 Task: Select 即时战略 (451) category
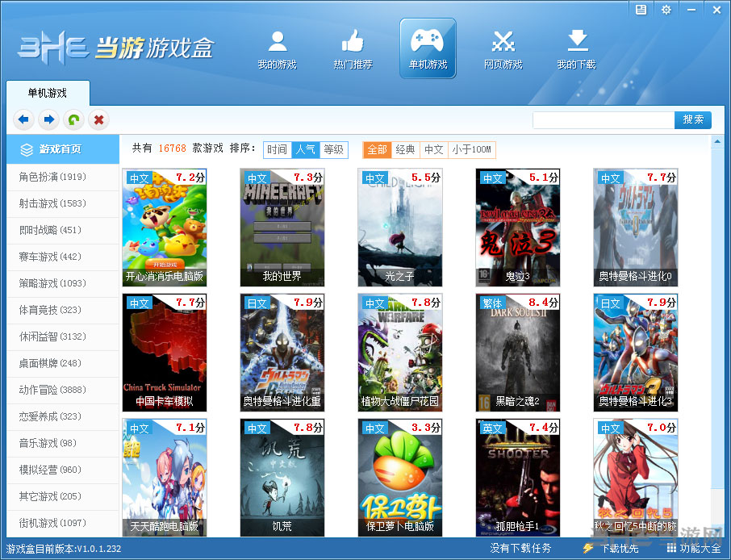[x=63, y=230]
